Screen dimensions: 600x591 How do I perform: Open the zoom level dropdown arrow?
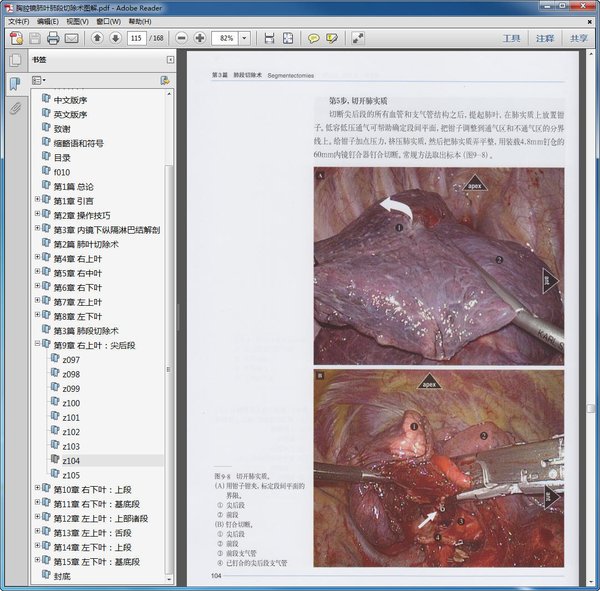pos(245,38)
